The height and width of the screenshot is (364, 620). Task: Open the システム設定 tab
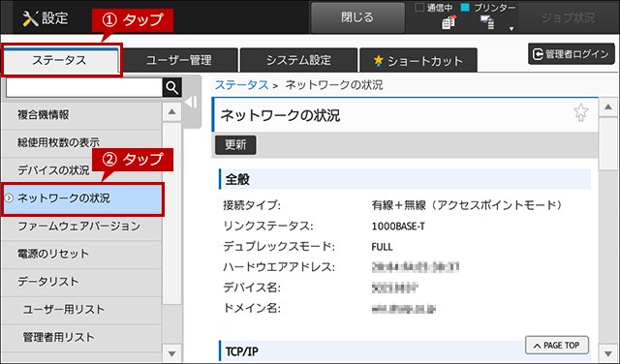[298, 60]
